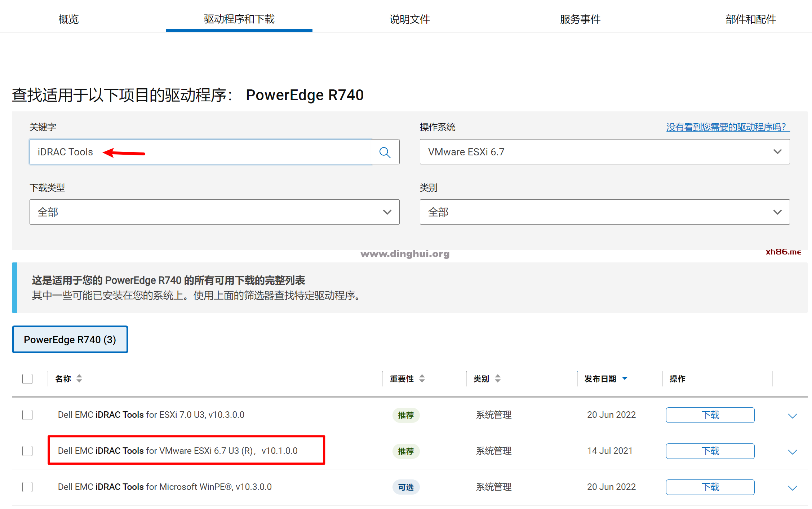Image resolution: width=812 pixels, height=509 pixels.
Task: Expand details for ESXi 7.0 U3 row
Action: pyautogui.click(x=792, y=416)
